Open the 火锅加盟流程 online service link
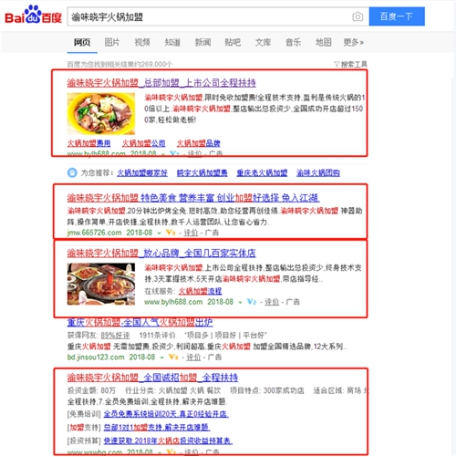 point(200,291)
